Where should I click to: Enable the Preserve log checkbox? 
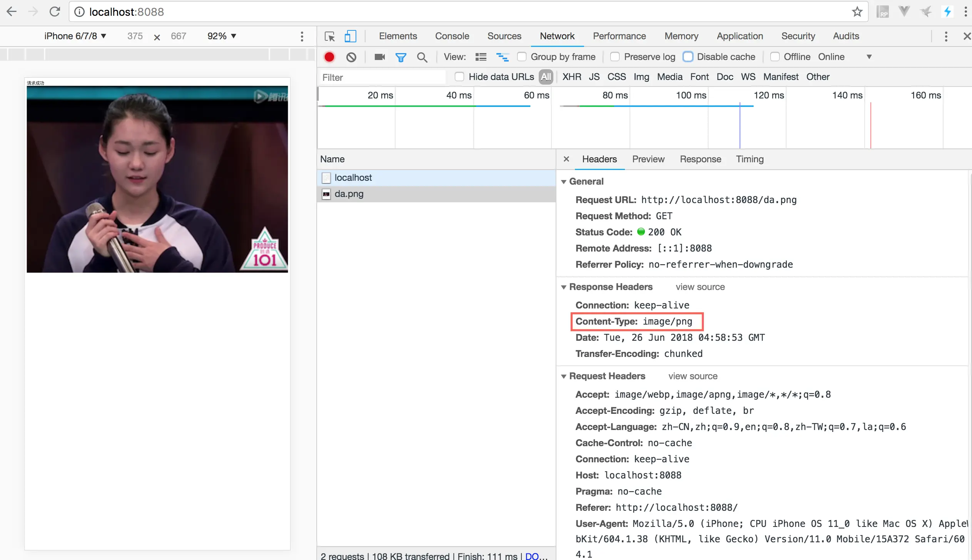[x=615, y=57]
